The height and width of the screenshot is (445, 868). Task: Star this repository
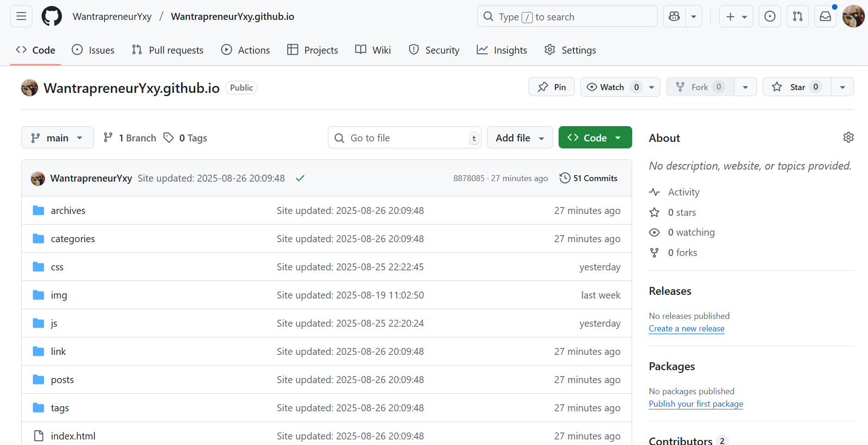coord(797,87)
